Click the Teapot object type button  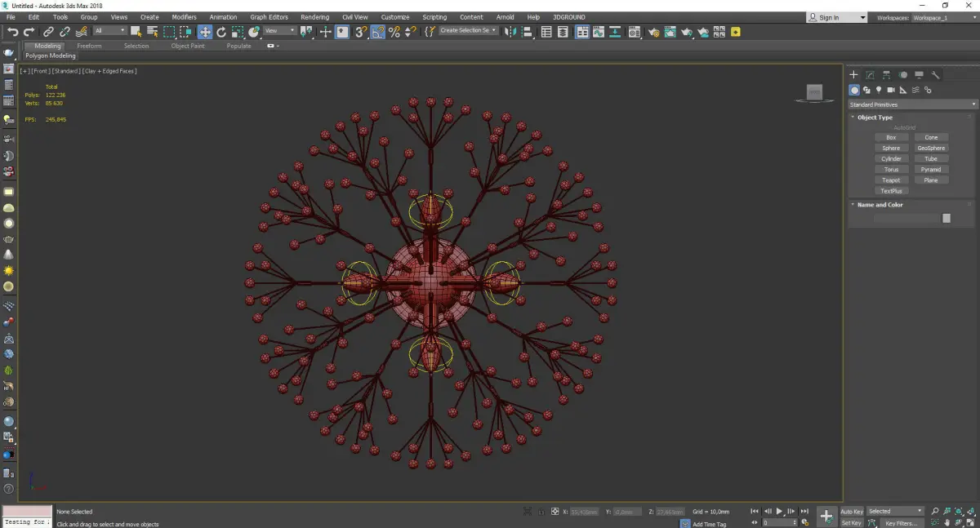[x=891, y=180]
